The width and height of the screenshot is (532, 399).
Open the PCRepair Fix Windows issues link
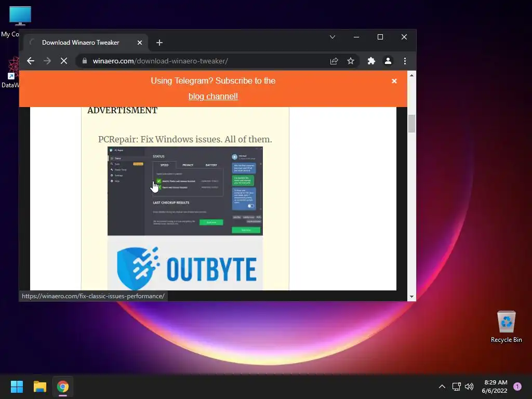(x=185, y=139)
